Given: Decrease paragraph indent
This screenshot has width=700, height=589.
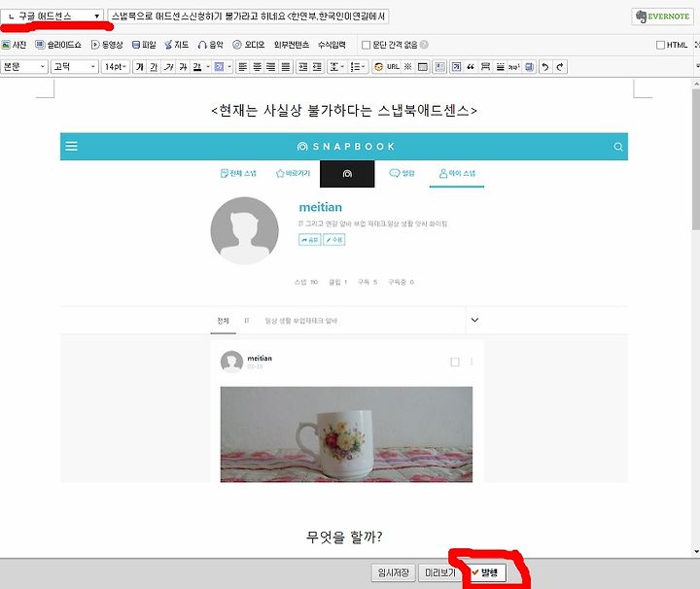Looking at the screenshot, I should (x=317, y=67).
